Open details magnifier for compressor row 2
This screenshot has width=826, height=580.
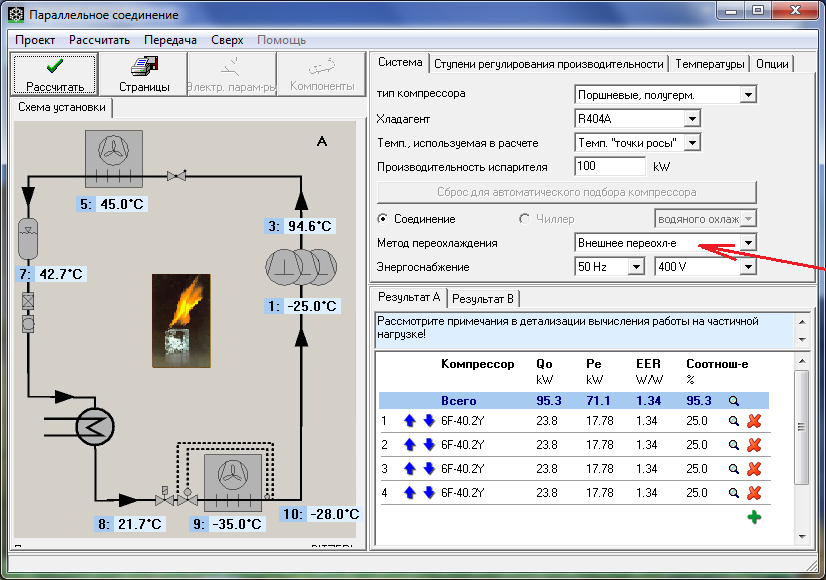(733, 445)
